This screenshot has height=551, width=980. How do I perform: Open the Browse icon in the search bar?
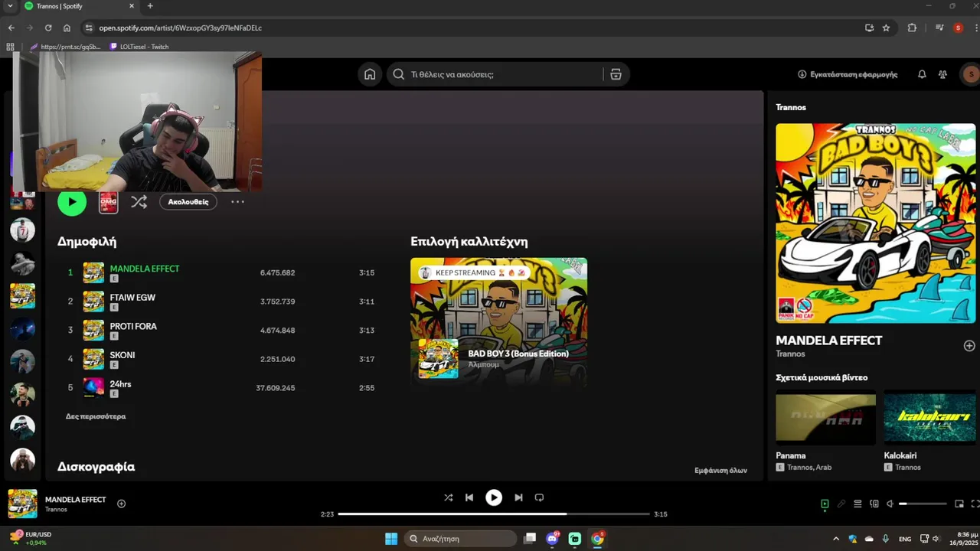[616, 74]
